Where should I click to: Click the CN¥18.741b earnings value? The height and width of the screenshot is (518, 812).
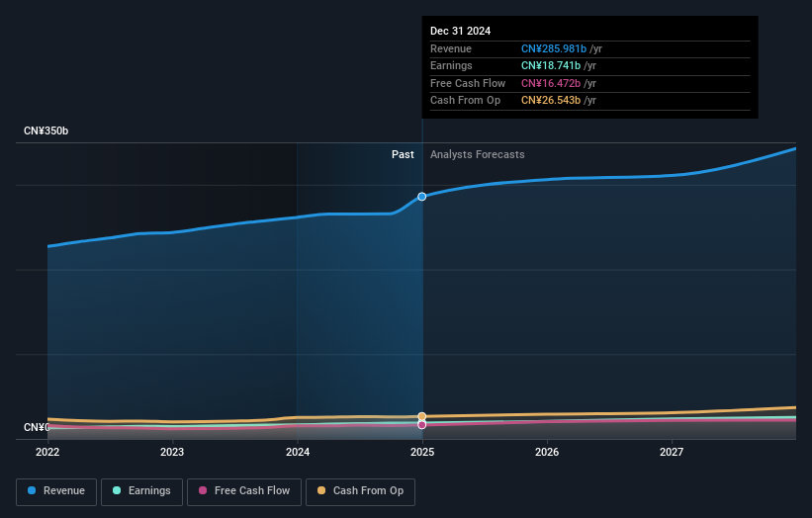[x=551, y=65]
